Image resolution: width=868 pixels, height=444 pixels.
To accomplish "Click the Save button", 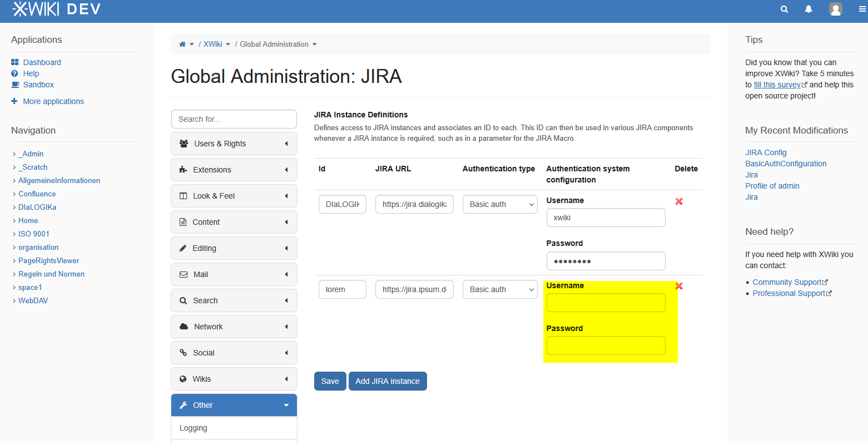I will [x=330, y=381].
